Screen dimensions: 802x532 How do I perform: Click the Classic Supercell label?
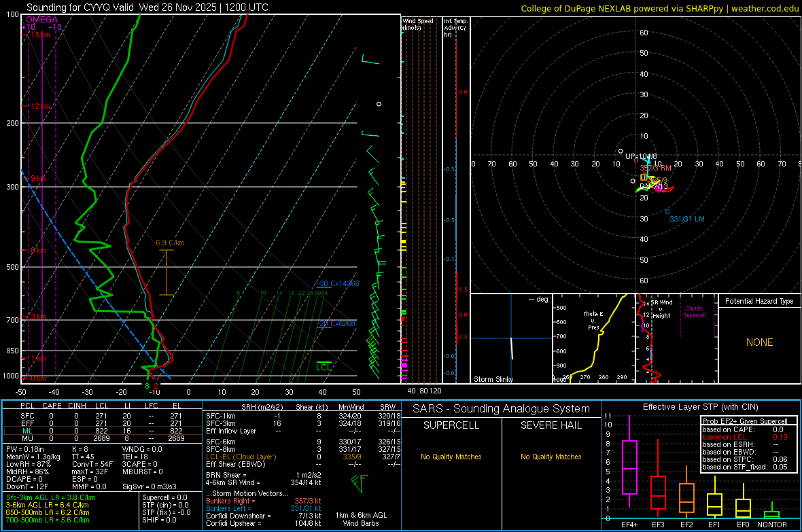(x=694, y=312)
